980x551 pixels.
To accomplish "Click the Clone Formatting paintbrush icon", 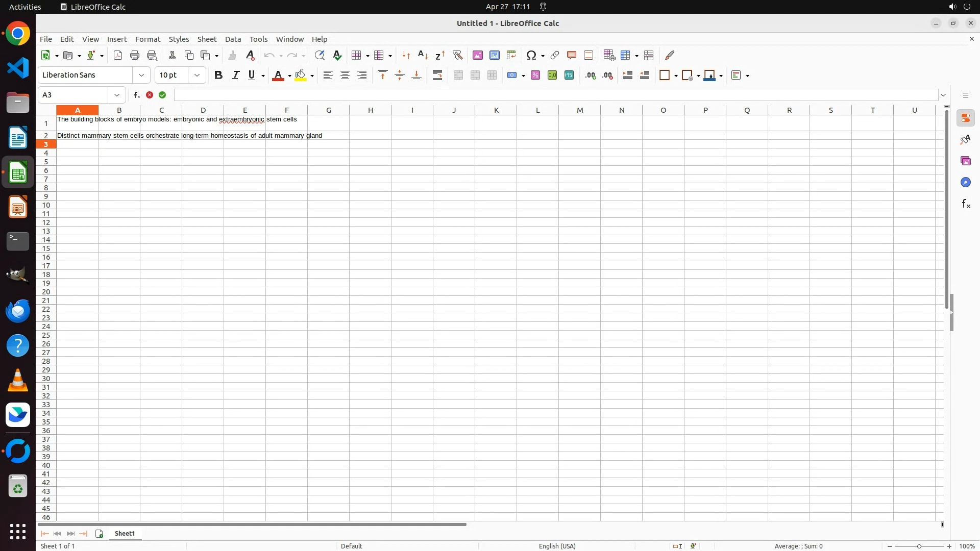I will [232, 55].
